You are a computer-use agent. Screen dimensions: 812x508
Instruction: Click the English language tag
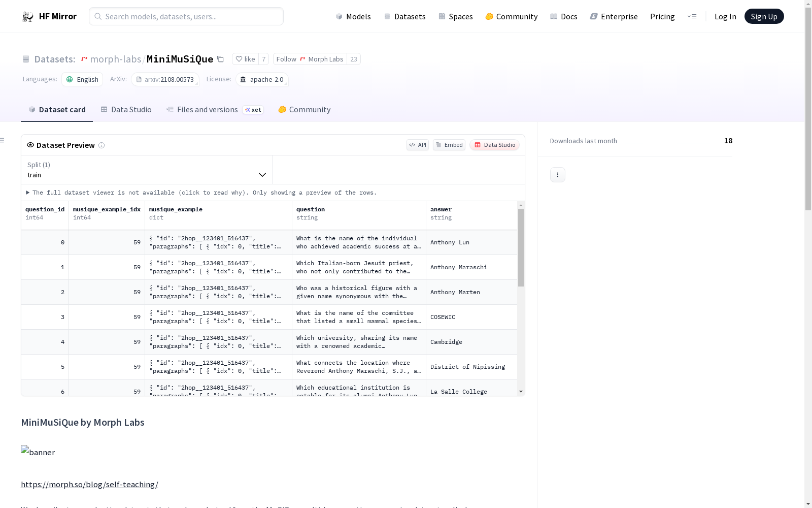pos(82,79)
